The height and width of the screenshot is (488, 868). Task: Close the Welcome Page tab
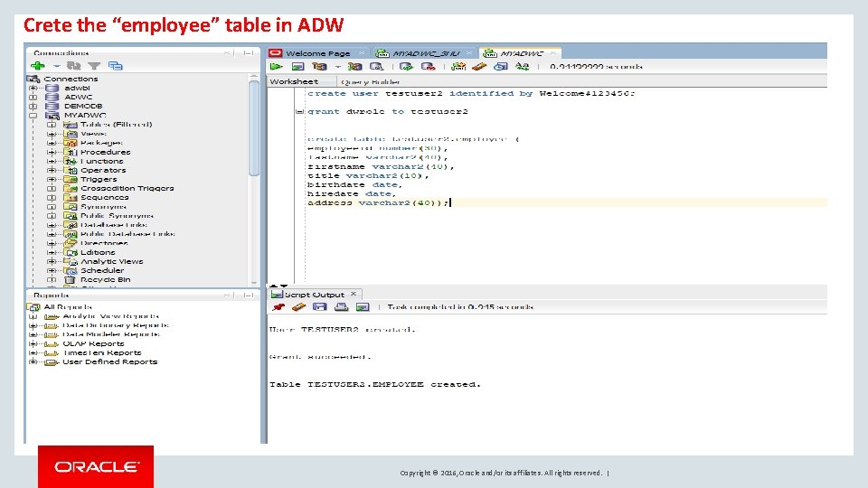[x=362, y=53]
